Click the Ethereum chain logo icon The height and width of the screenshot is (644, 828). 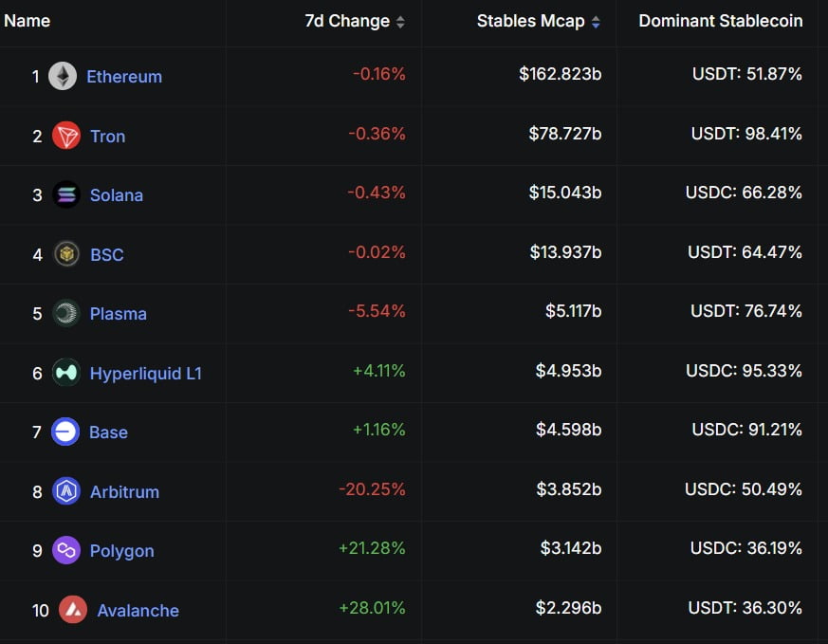63,77
